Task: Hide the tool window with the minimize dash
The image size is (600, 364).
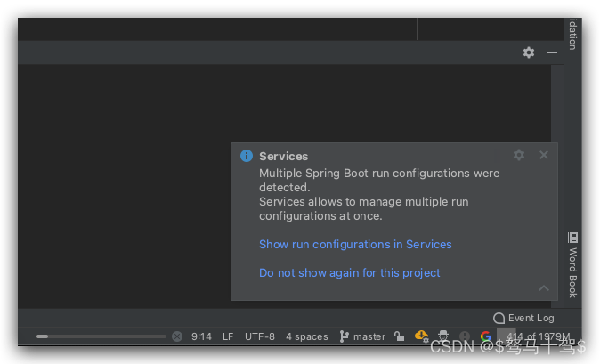Action: point(552,53)
